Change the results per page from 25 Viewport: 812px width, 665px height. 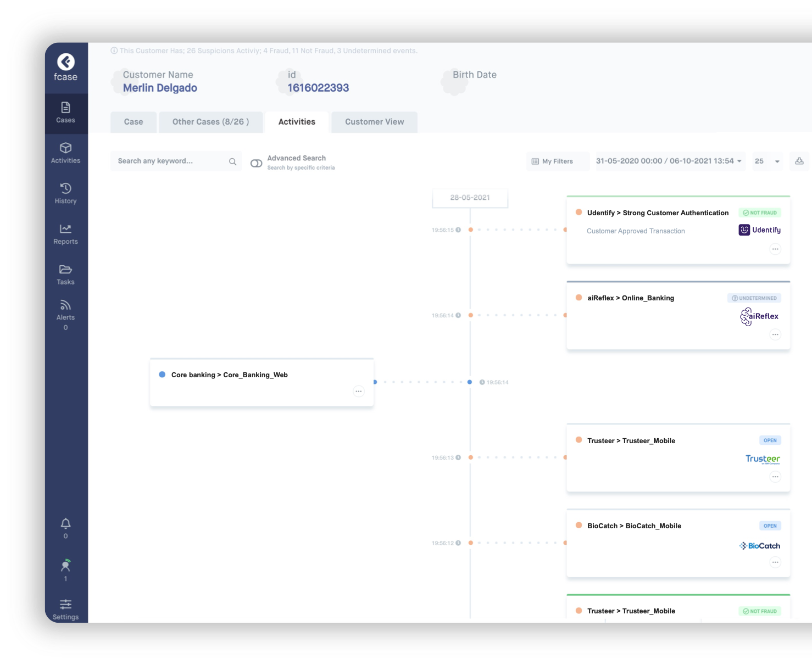(x=766, y=161)
